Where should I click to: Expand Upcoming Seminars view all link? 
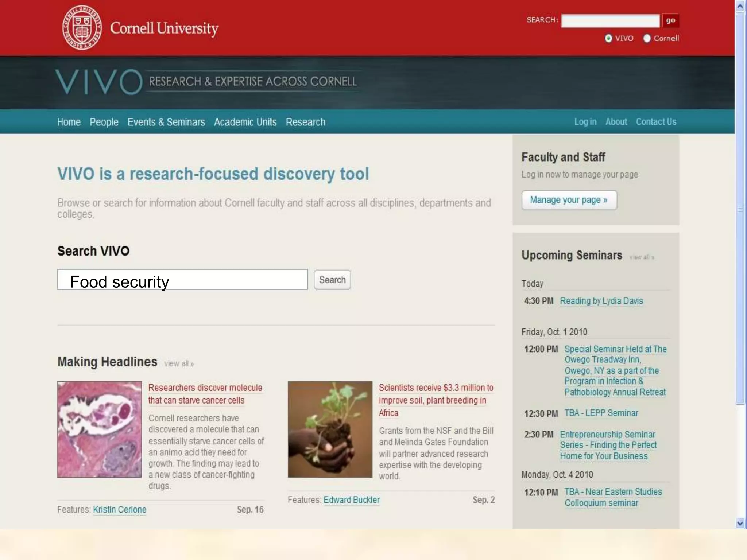coord(642,257)
